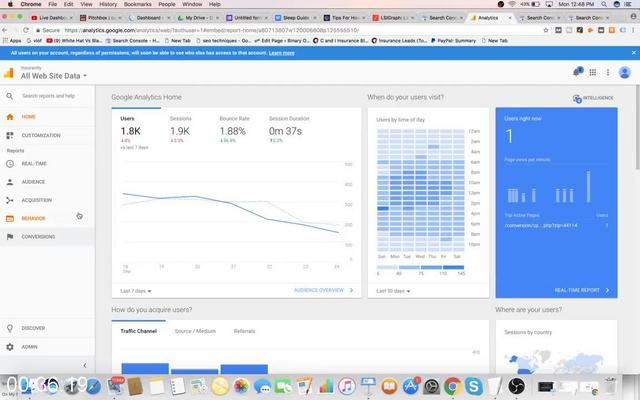Open the notifications bell icon
640x400 pixels.
tap(577, 72)
